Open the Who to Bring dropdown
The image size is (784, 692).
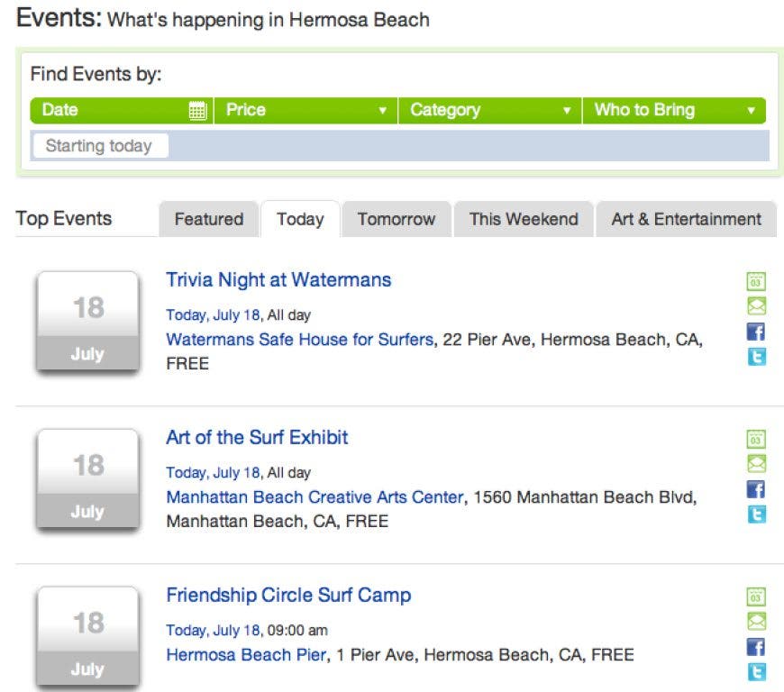[x=674, y=110]
